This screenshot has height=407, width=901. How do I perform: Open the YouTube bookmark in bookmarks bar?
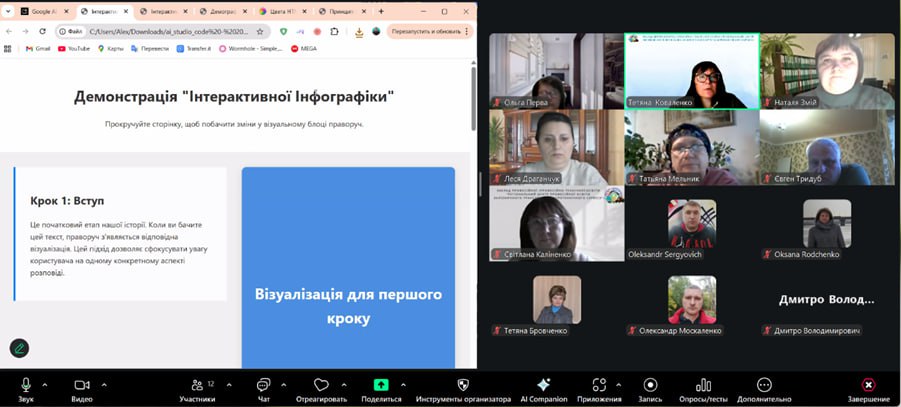(75, 48)
